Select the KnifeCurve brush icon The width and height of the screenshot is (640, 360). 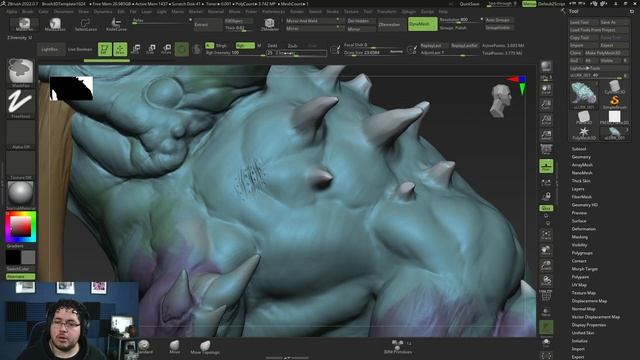tap(116, 24)
